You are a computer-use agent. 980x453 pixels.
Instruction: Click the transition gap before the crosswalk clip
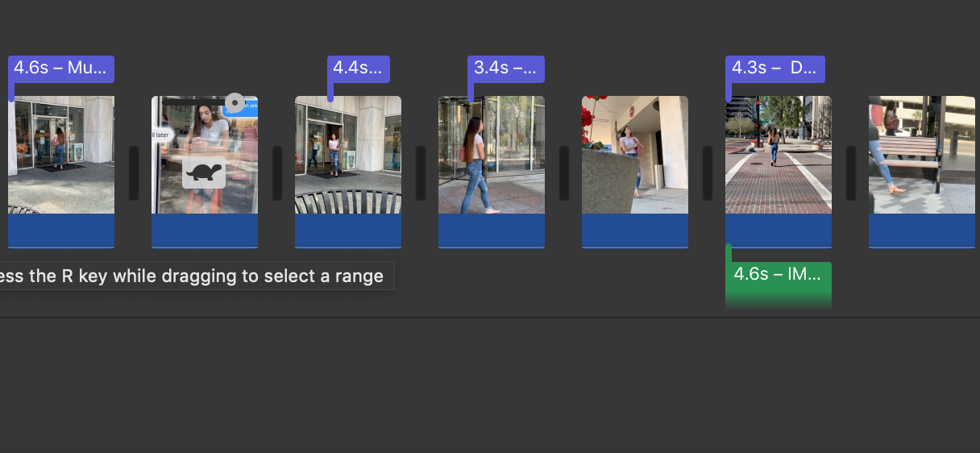pos(708,172)
